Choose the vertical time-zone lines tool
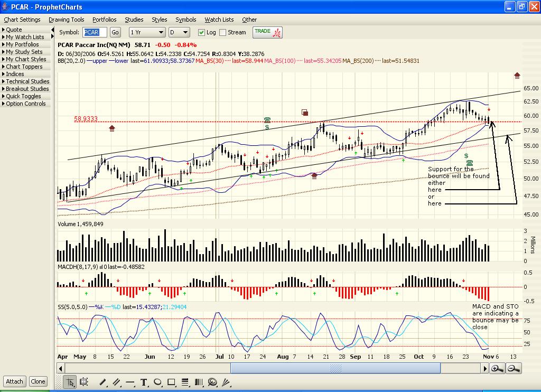541x392 pixels. click(x=199, y=382)
